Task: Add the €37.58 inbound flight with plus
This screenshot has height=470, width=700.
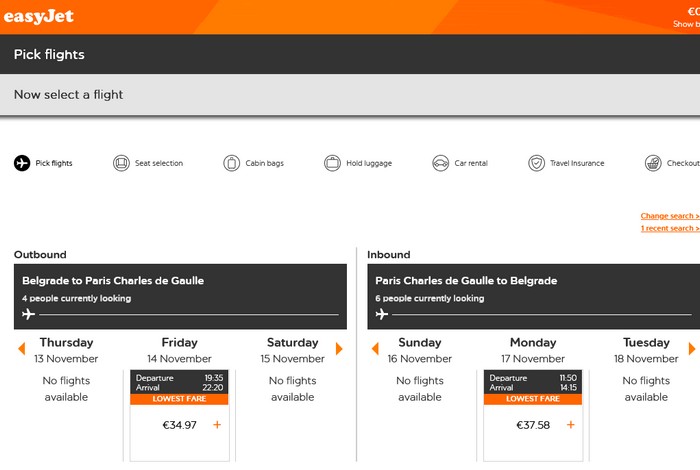Action: tap(571, 425)
